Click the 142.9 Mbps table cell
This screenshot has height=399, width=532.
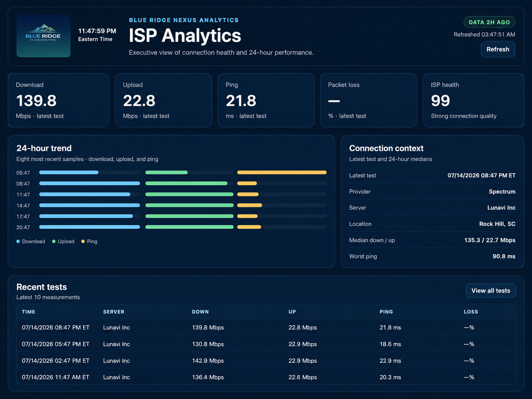tap(208, 361)
